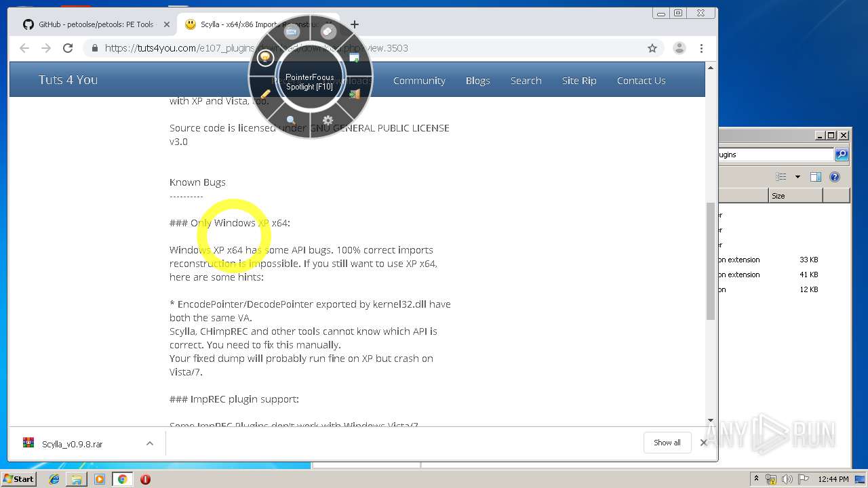Sort by the Size column header
The width and height of the screenshot is (868, 488).
point(795,196)
